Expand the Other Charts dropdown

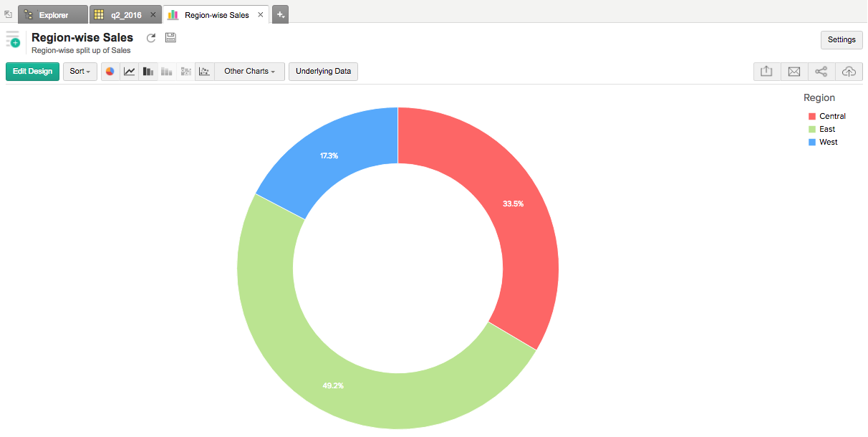coord(249,72)
